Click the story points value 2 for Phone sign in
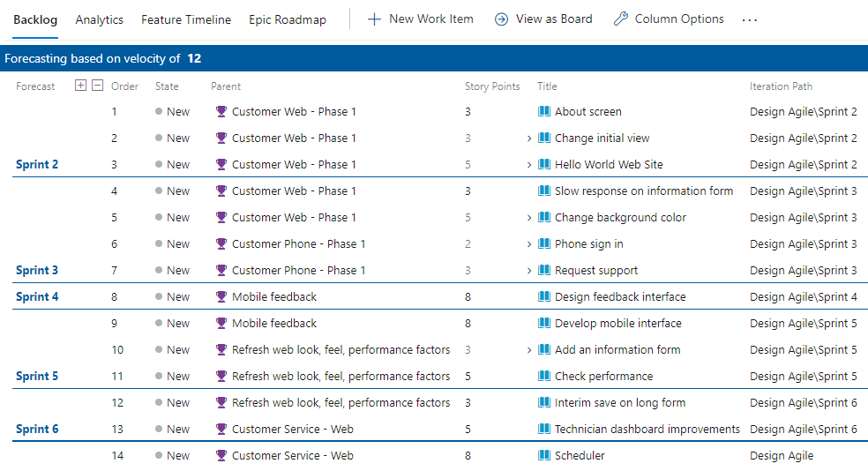Screen dimensions: 868x471 pyautogui.click(x=468, y=244)
